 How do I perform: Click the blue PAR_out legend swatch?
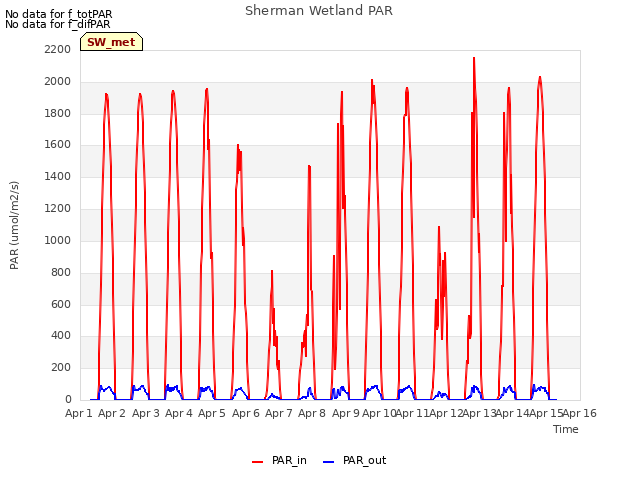(329, 462)
